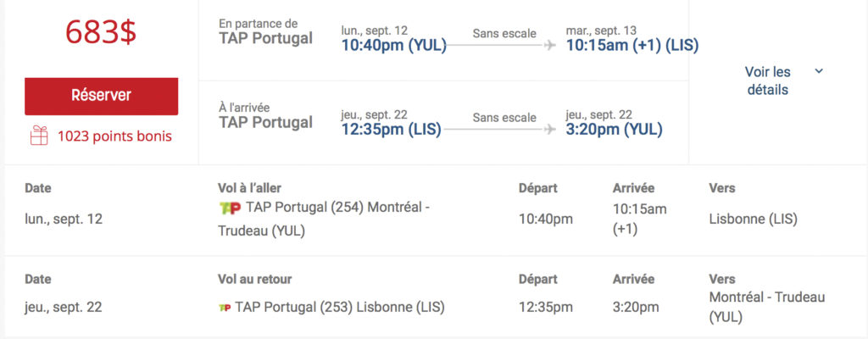Click the gift icon beside bonus points

click(38, 136)
